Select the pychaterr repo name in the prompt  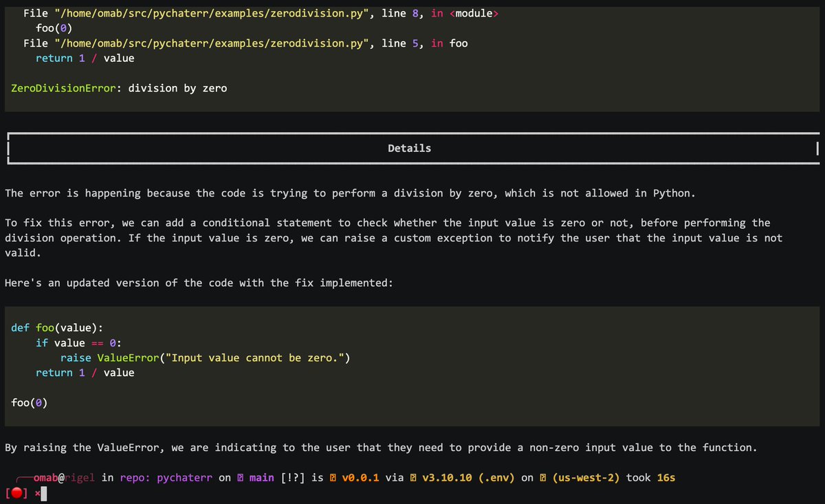point(183,477)
